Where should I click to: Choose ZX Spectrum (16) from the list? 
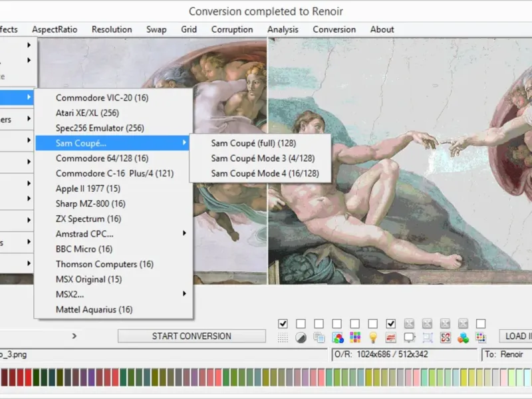pos(88,219)
